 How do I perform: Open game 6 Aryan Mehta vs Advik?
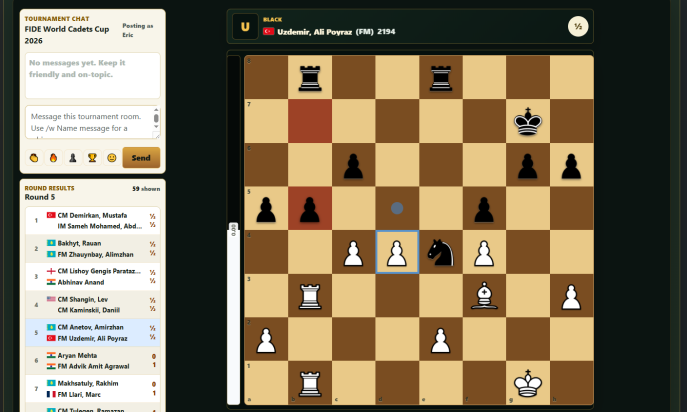tap(92, 361)
